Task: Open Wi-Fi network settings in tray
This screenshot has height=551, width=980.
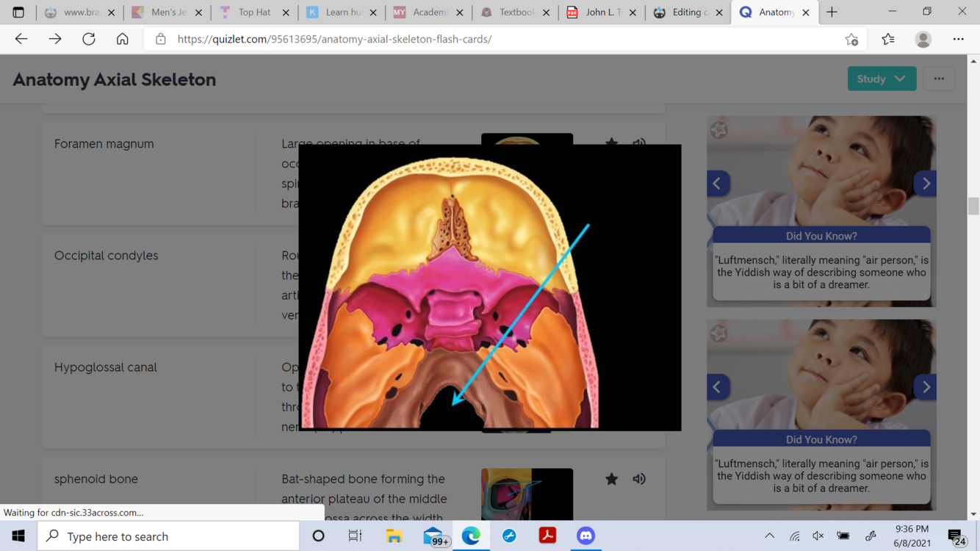Action: (x=794, y=536)
